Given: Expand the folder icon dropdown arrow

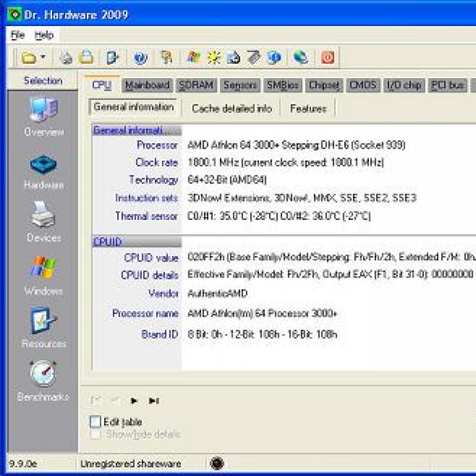Looking at the screenshot, I should click(x=43, y=57).
